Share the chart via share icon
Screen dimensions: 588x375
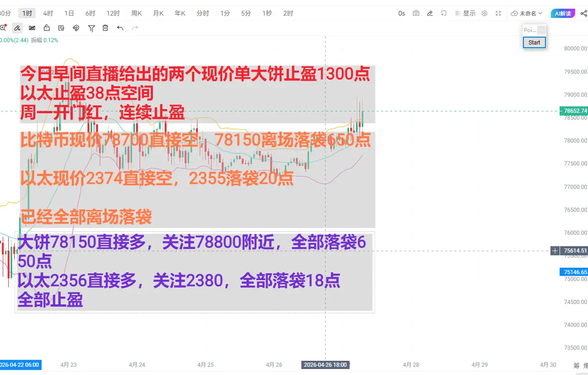coord(583,13)
